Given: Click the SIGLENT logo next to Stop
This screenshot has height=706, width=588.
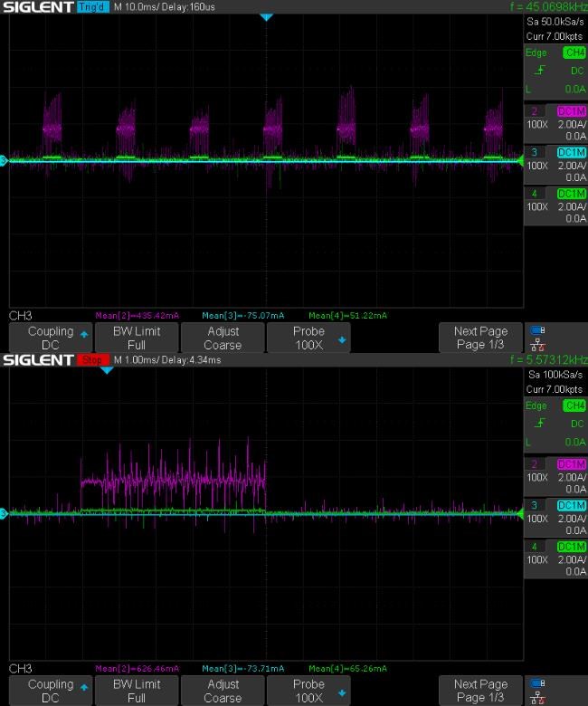Looking at the screenshot, I should (x=38, y=360).
